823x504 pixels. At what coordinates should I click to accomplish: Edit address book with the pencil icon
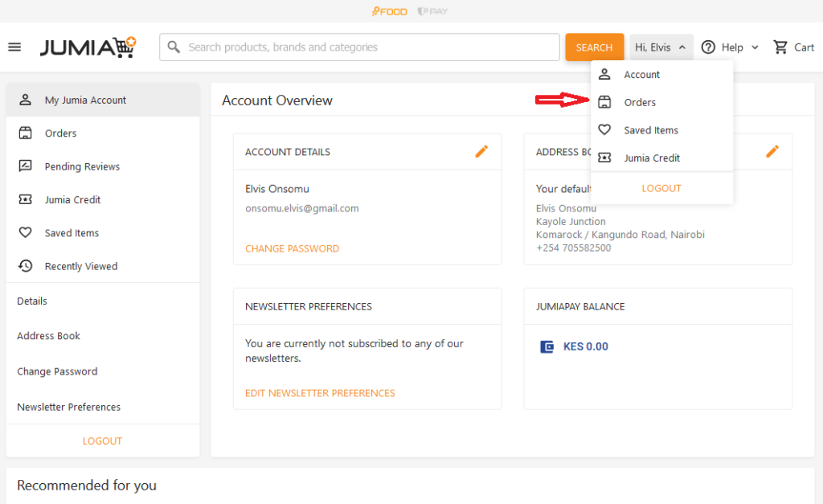pos(772,152)
